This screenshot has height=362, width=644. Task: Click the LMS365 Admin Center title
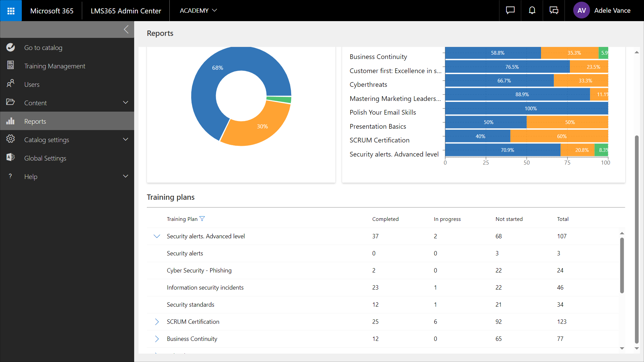point(126,11)
